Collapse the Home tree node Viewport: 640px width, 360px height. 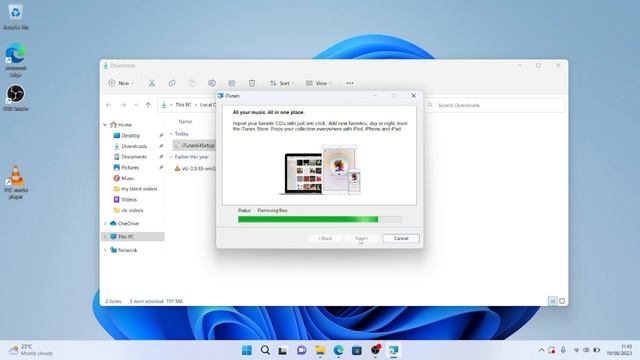tap(105, 125)
